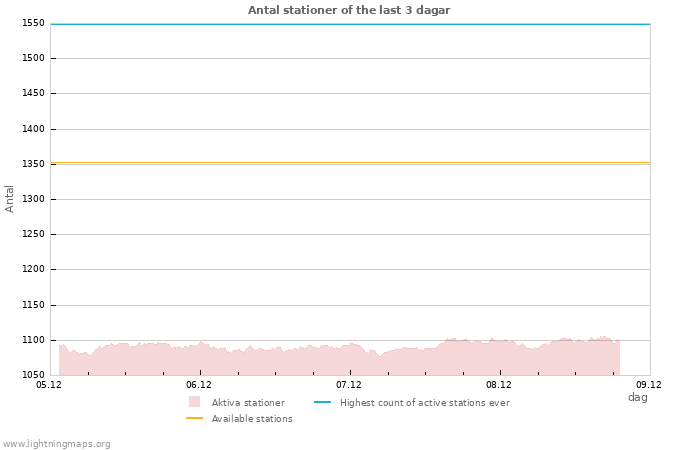Click the 1100 y-axis value

pos(32,340)
